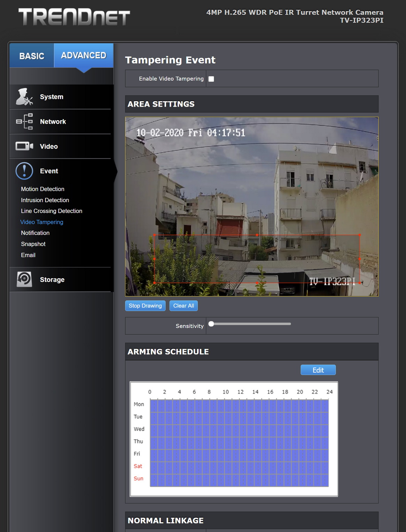Click the TRENDnet logo
Viewport: 406px width, 532px height.
74,17
